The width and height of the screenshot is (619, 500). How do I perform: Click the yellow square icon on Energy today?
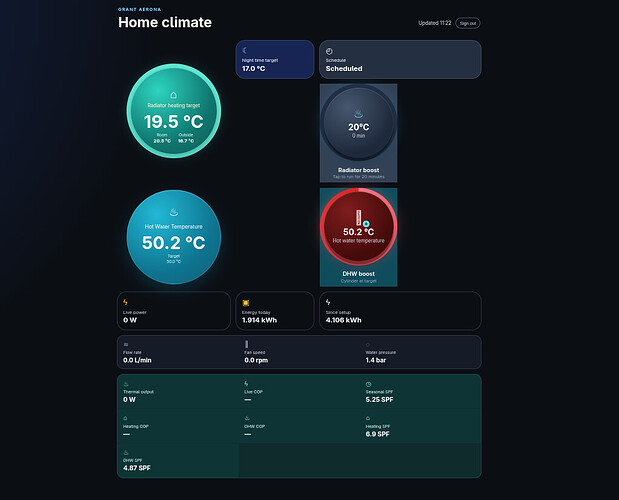pos(246,303)
